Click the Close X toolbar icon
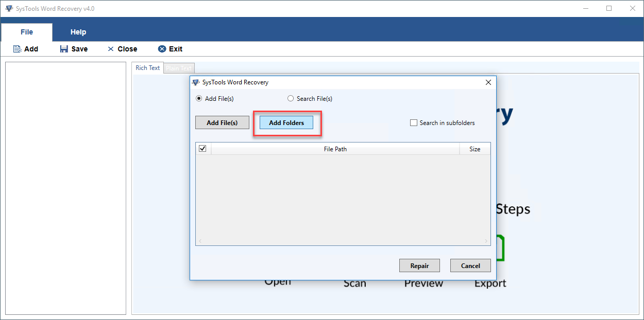Image resolution: width=644 pixels, height=320 pixels. click(111, 49)
